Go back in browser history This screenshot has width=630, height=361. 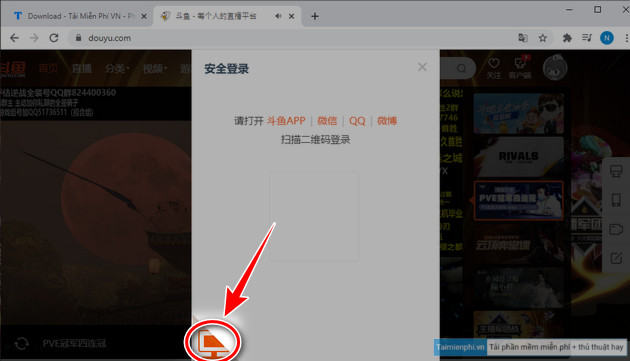pos(14,38)
